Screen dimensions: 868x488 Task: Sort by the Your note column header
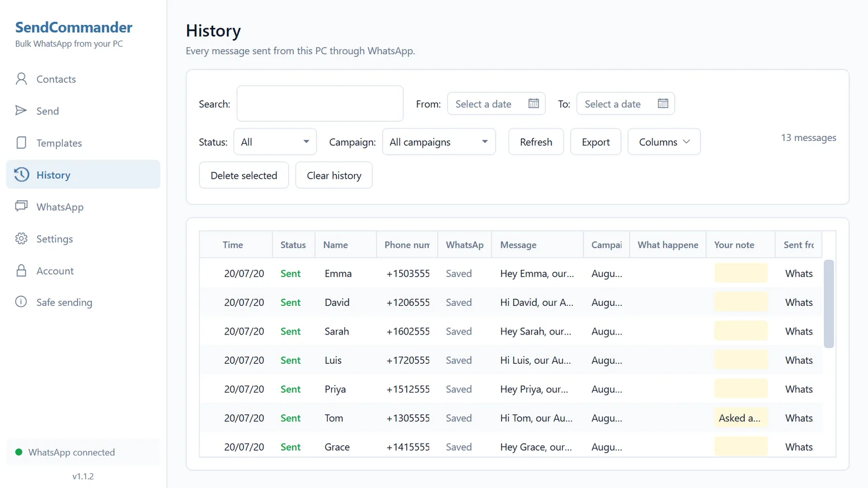point(741,245)
